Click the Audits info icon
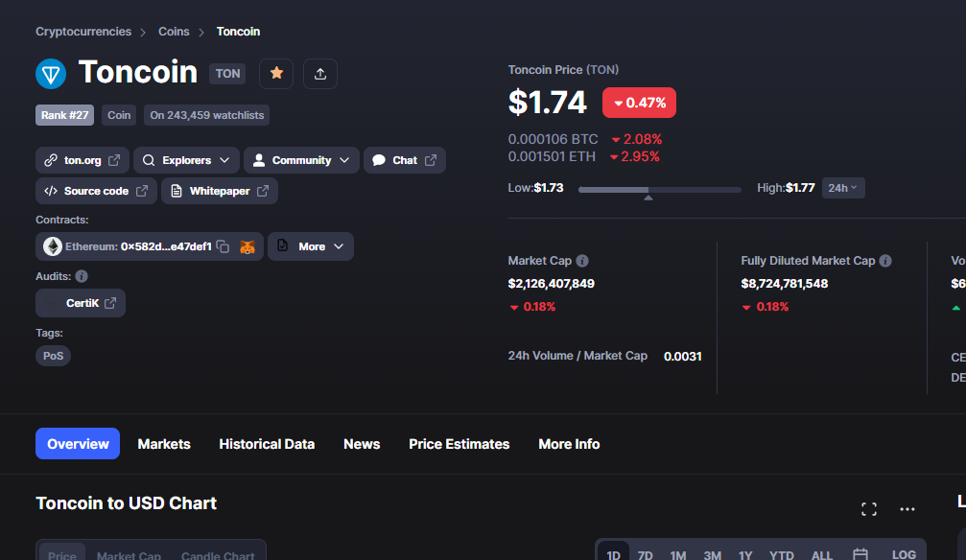Screen dimensions: 966x560 82,276
